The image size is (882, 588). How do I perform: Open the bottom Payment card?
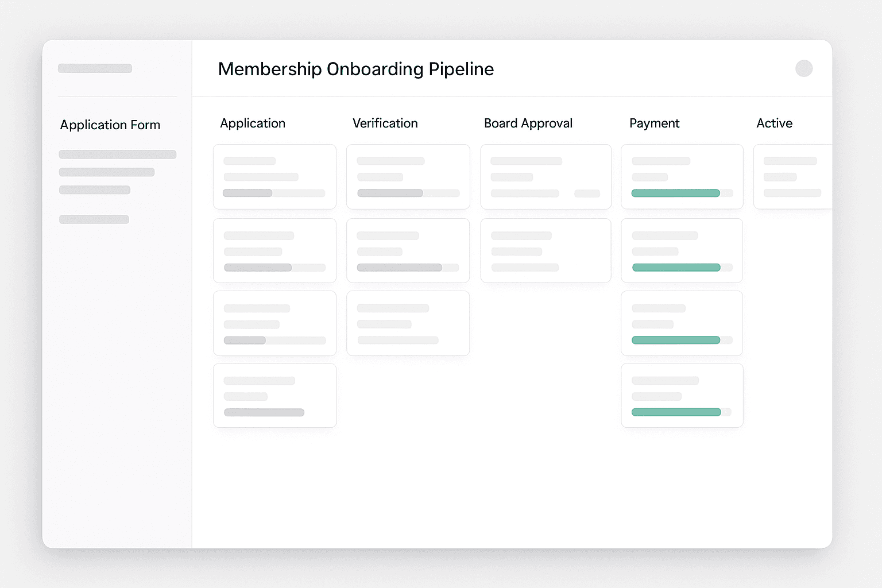[x=682, y=395]
